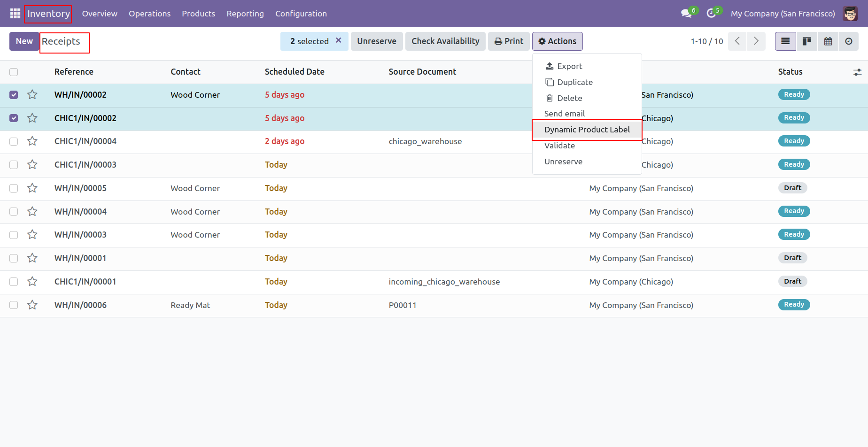
Task: Click the user avatar picture
Action: 850,14
